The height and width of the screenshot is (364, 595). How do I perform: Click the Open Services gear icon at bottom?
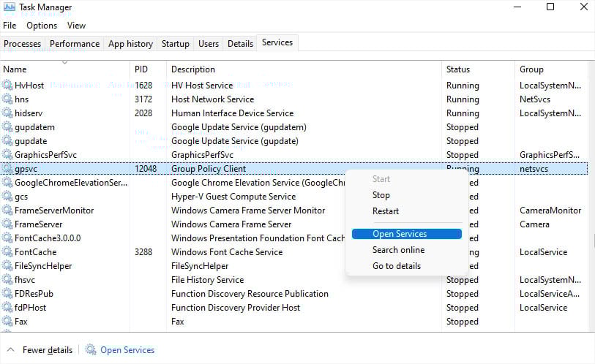click(91, 350)
